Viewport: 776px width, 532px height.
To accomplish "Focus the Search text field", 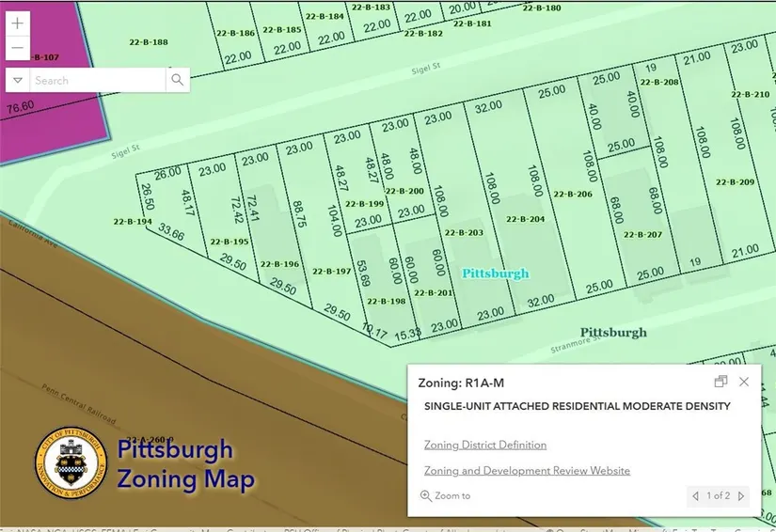I will coord(96,81).
